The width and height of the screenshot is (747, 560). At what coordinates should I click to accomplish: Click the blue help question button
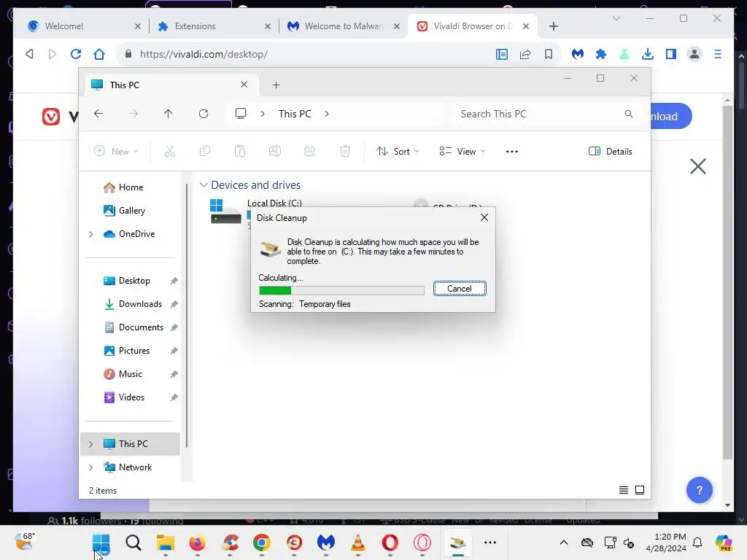(x=699, y=490)
